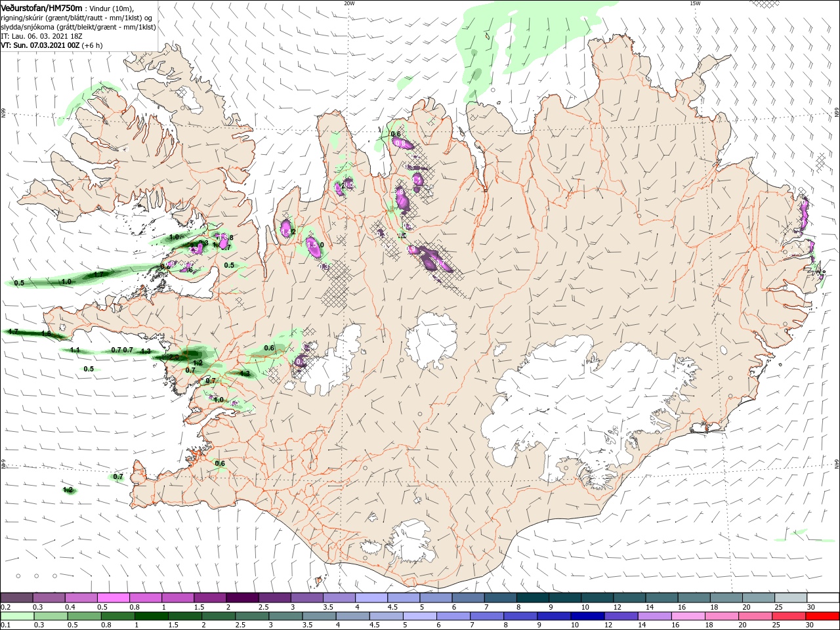The image size is (840, 630).
Task: Click the 'rigning/skúrir' legend description line
Action: (76, 18)
